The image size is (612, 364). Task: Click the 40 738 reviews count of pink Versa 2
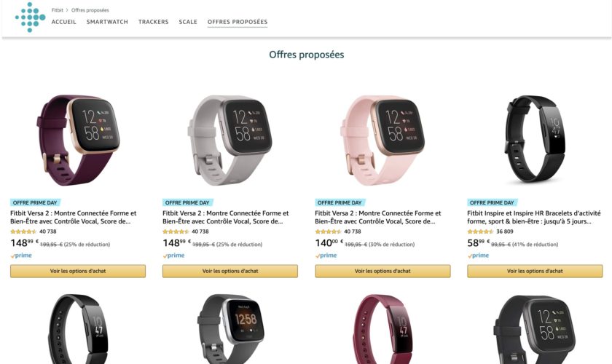click(353, 232)
